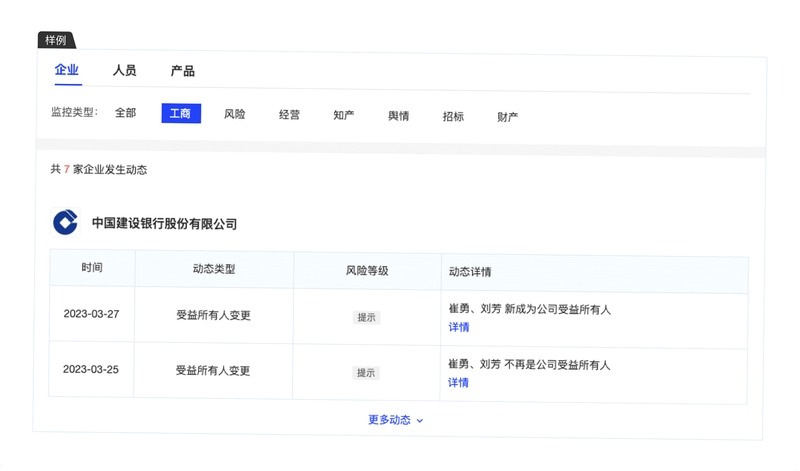This screenshot has height=471, width=800.
Task: Open 中国建设银行股份有限公司 company name
Action: pos(164,224)
